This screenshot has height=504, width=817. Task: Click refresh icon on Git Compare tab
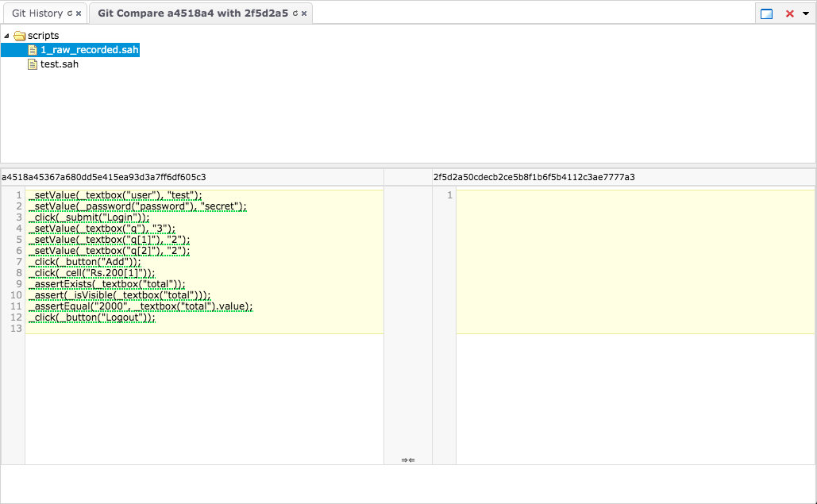click(295, 13)
